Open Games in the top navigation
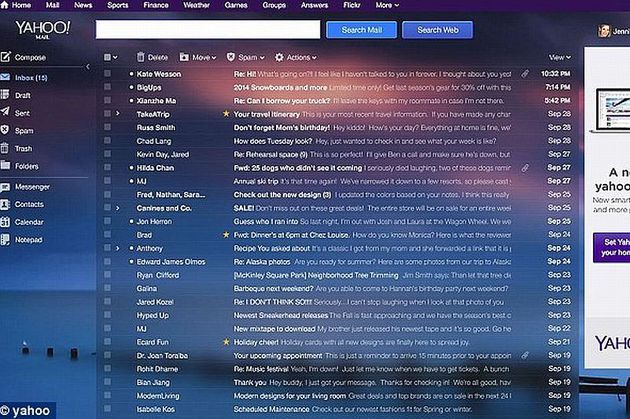The height and width of the screenshot is (419, 630). click(236, 5)
